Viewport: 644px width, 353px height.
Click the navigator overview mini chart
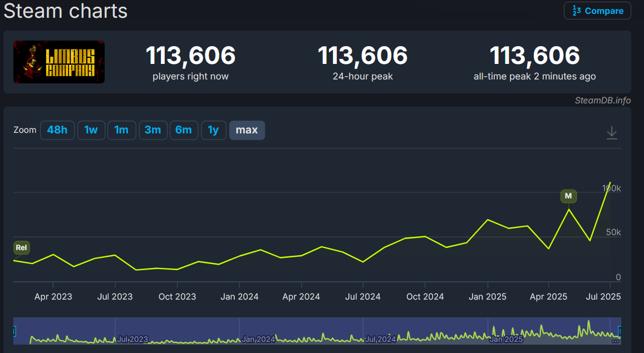tap(317, 331)
